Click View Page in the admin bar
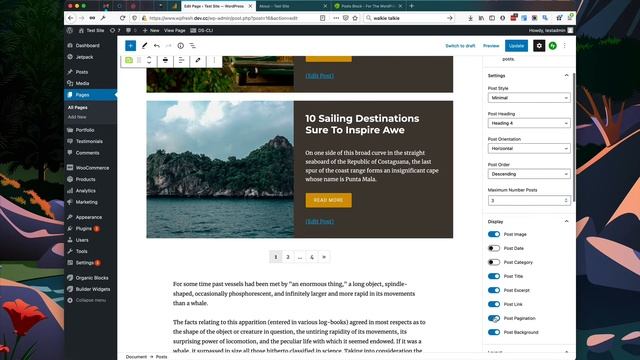The image size is (640, 360). tap(175, 30)
